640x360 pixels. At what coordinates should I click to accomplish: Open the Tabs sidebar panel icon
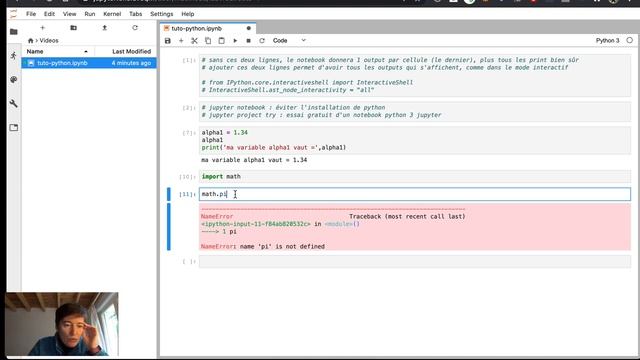pos(14,127)
